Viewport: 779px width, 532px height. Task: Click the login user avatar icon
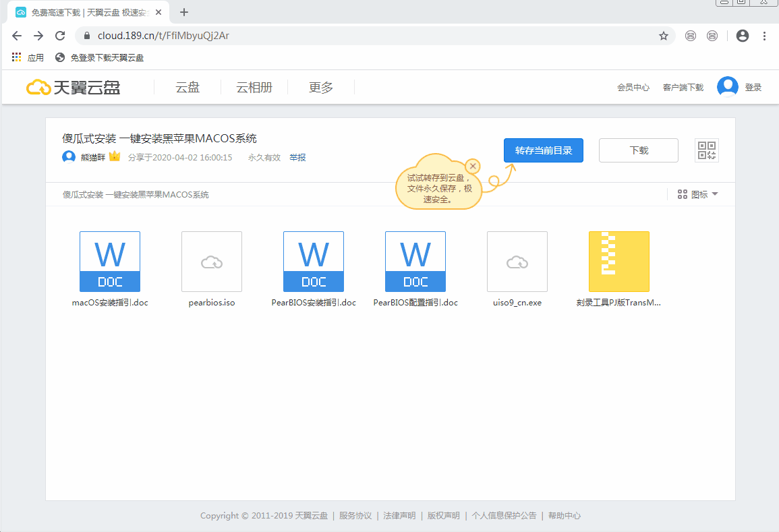727,87
